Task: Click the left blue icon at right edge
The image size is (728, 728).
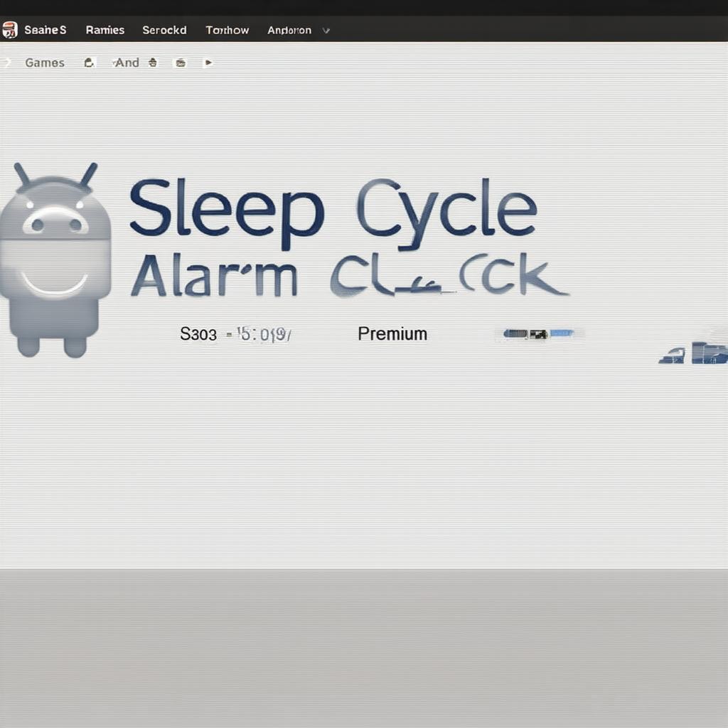Action: coord(672,355)
